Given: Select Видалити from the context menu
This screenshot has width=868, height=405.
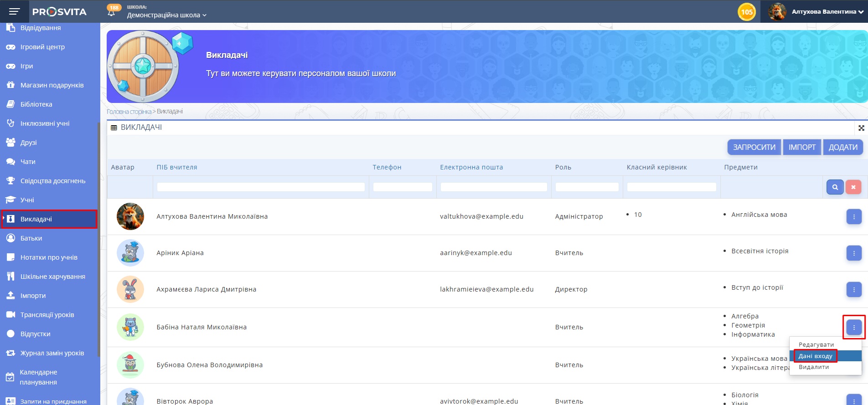Looking at the screenshot, I should [814, 367].
